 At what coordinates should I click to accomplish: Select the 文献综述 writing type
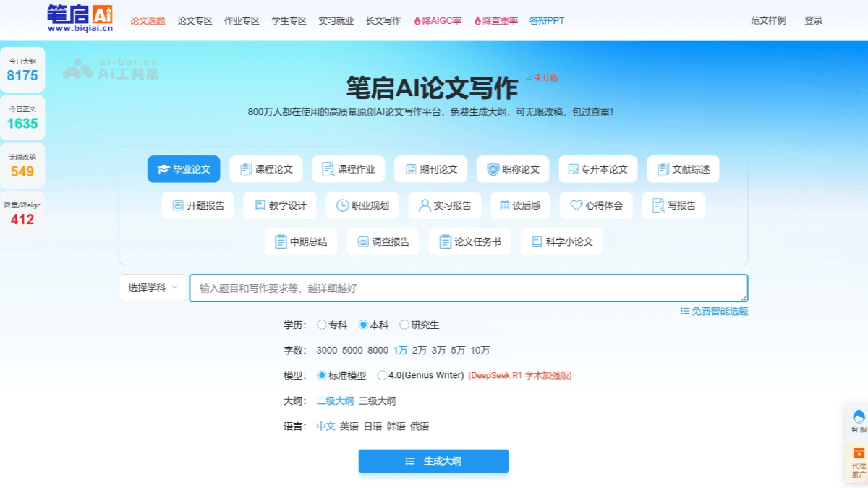pyautogui.click(x=682, y=168)
